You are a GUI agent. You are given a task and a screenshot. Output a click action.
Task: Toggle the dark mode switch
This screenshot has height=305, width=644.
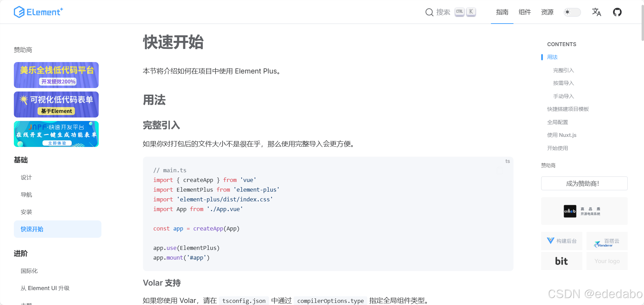coord(572,12)
